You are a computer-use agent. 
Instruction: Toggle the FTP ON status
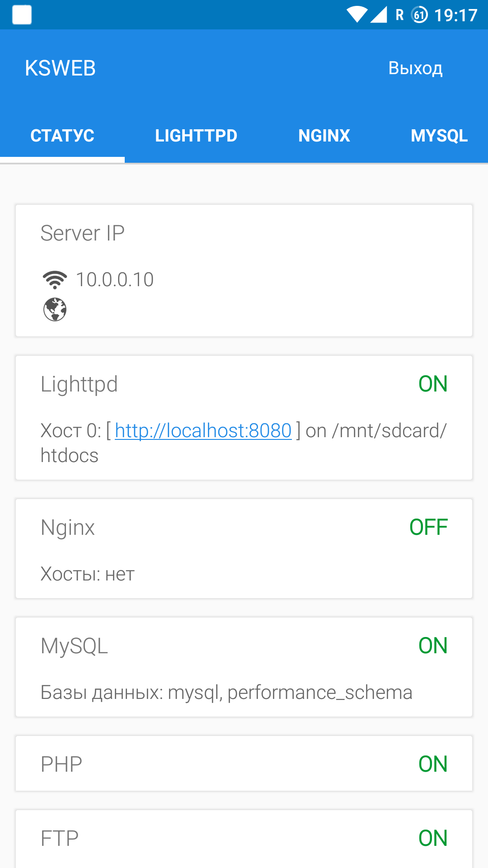pyautogui.click(x=432, y=838)
